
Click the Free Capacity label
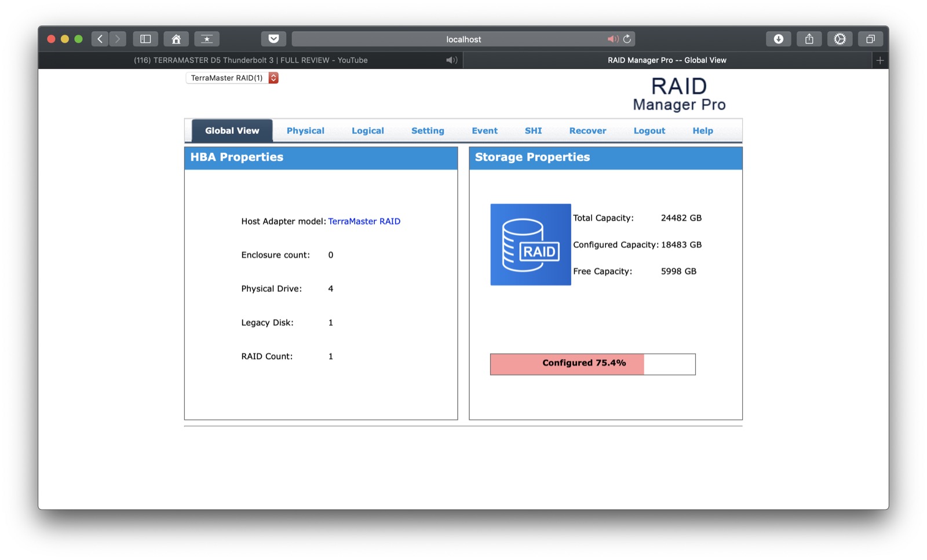click(603, 272)
